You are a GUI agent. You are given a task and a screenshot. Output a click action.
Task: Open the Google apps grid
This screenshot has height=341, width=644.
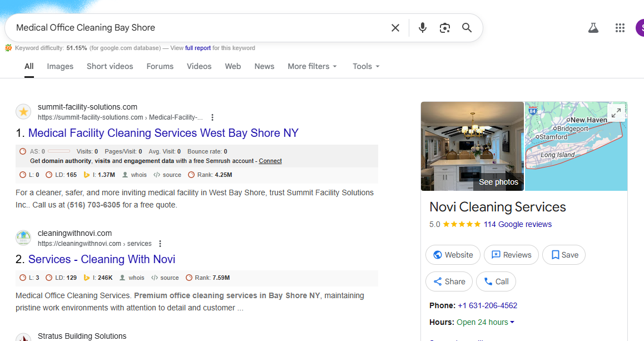[620, 28]
